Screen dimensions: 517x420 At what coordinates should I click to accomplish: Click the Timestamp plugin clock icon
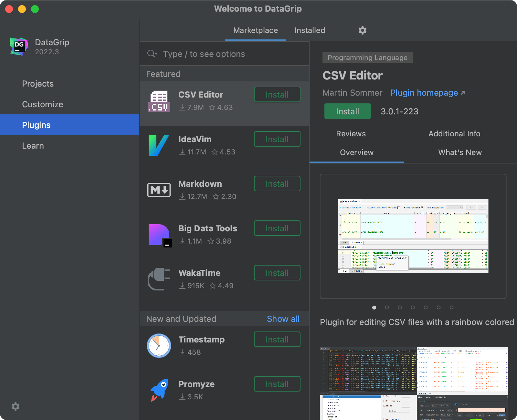pyautogui.click(x=158, y=345)
